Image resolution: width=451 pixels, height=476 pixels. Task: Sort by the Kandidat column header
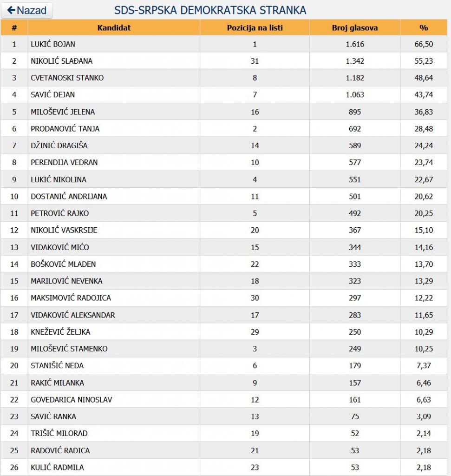pyautogui.click(x=114, y=27)
